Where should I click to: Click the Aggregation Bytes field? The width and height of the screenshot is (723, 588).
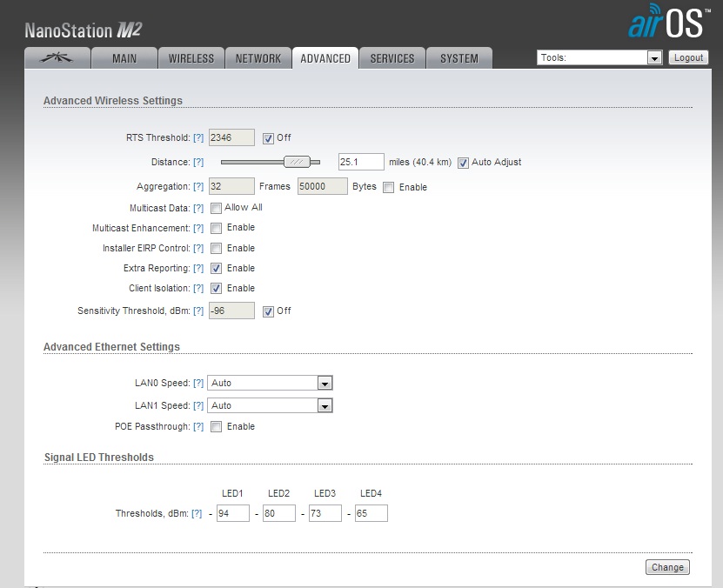click(322, 186)
